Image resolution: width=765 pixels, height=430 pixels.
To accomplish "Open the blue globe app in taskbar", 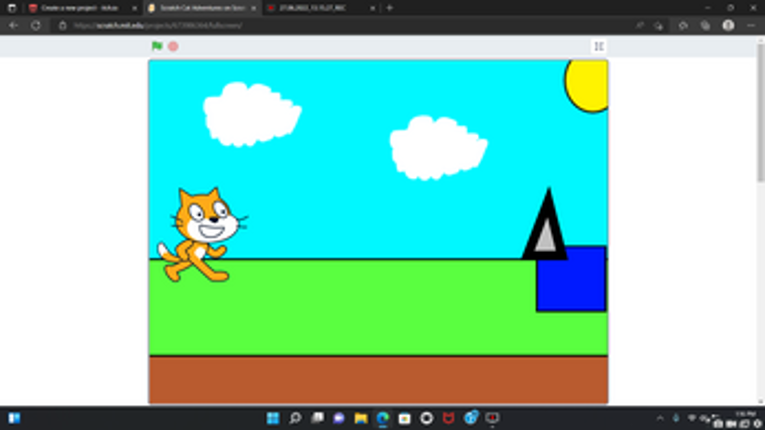I will click(470, 418).
